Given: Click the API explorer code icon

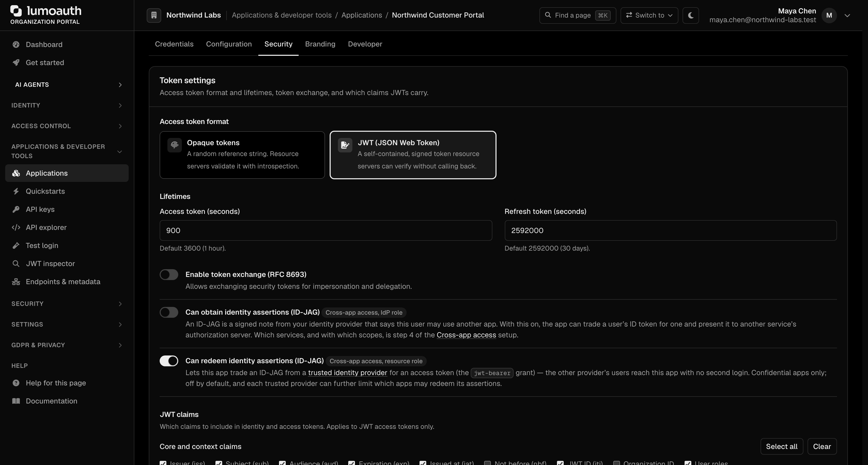Looking at the screenshot, I should click(16, 227).
